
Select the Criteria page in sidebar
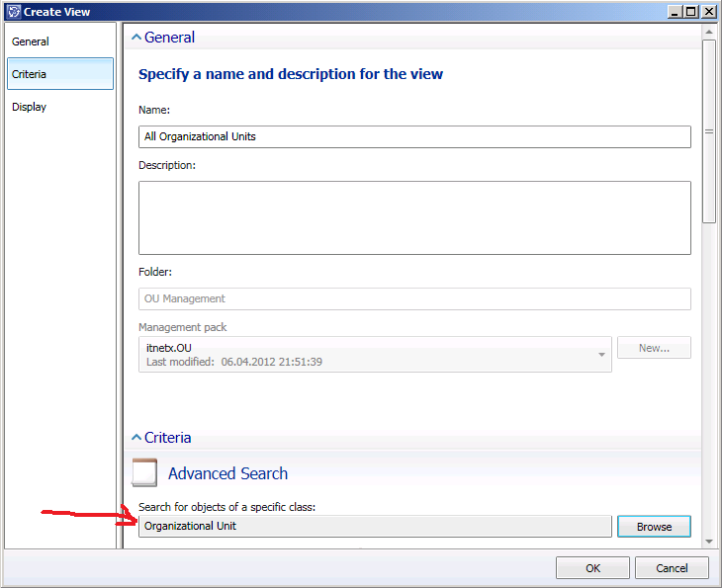point(30,74)
